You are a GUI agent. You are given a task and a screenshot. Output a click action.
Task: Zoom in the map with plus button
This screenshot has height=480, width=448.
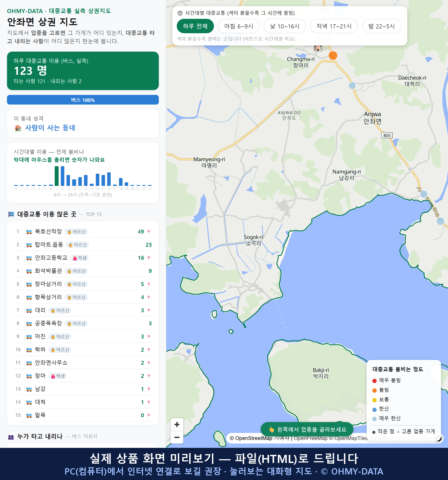point(177,424)
